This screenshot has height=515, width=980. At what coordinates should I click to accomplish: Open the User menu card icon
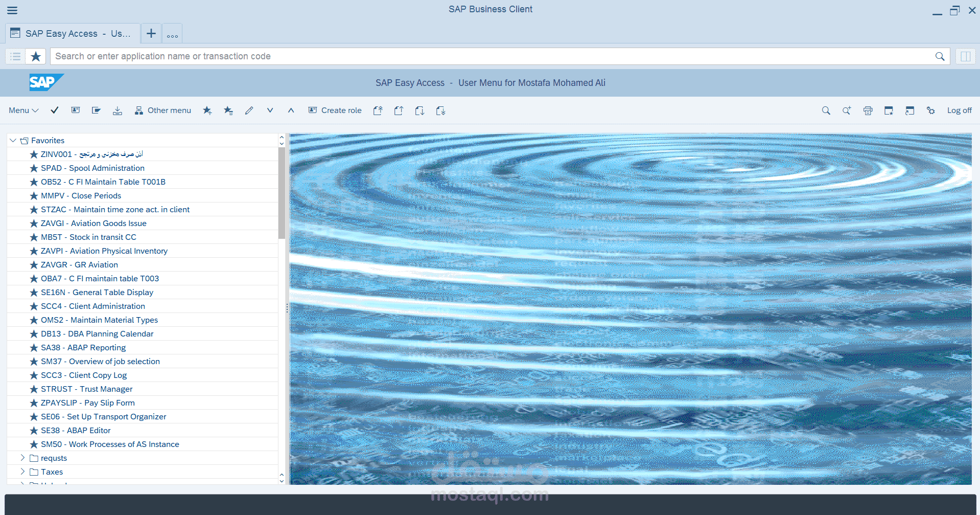tap(76, 110)
